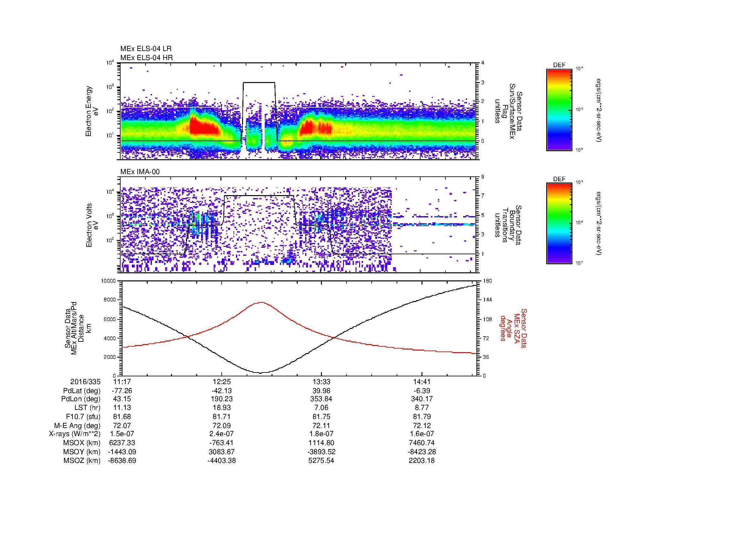Click PdLon value '190.23'
Screen dimensions: 756x534
(222, 399)
